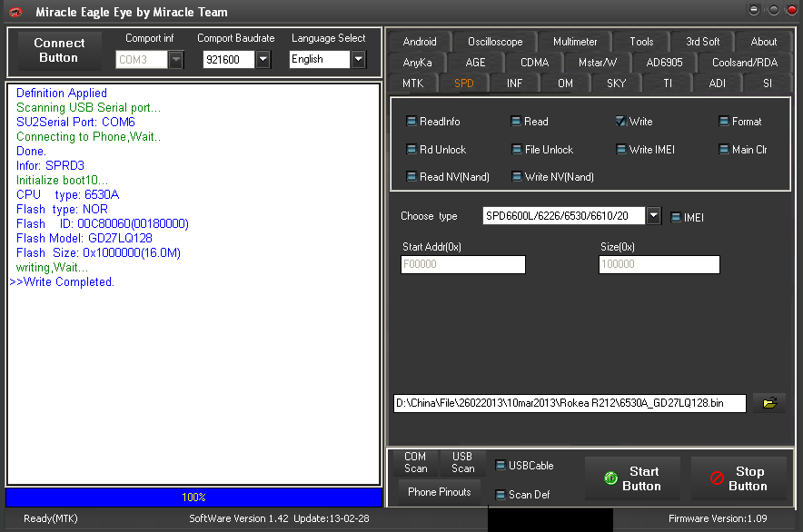Select the AnyKa tab
The width and height of the screenshot is (803, 532).
(417, 63)
